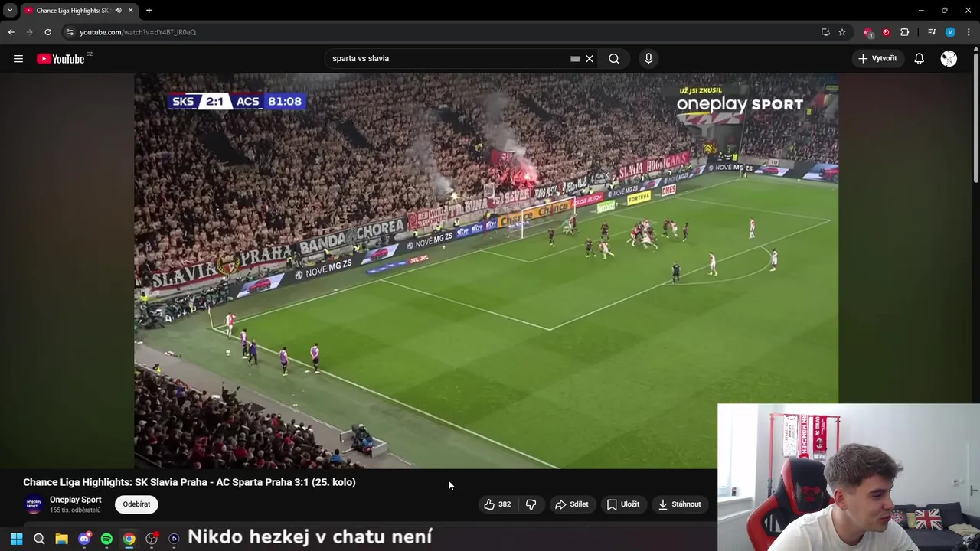
Task: Go back in browser history
Action: coord(11,32)
